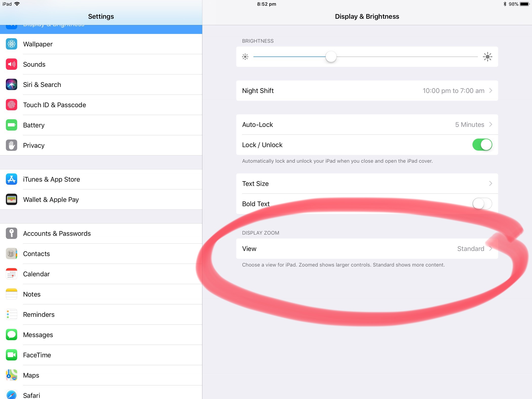Tap the Touch ID fingerprint icon

click(11, 105)
